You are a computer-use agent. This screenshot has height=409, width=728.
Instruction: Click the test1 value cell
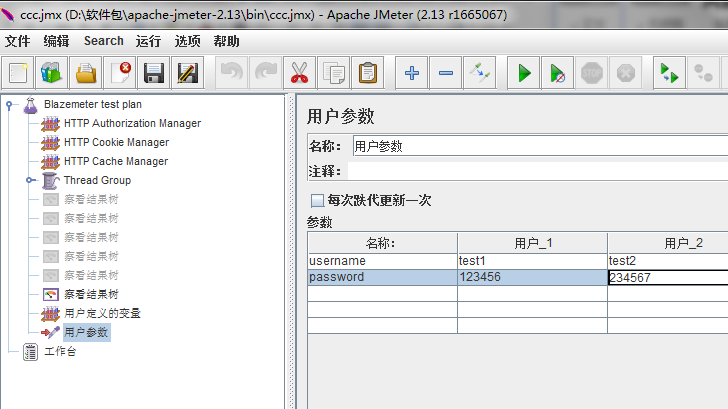pyautogui.click(x=533, y=261)
